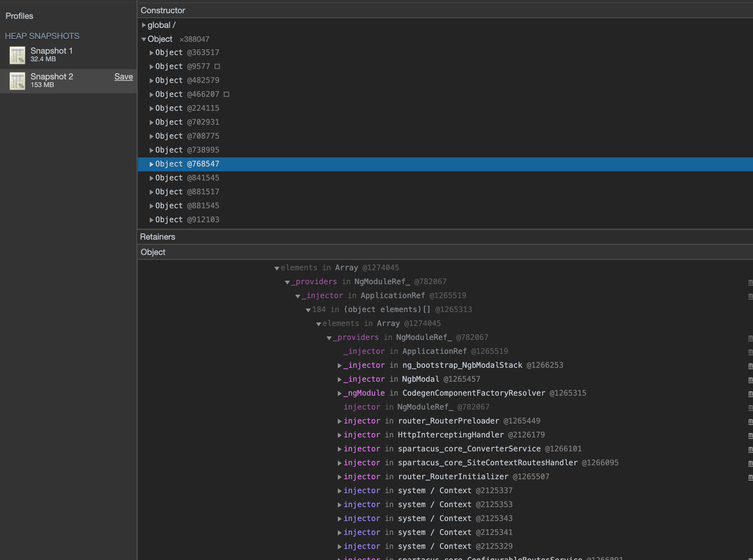
Task: Click the square marker beside Object @9577
Action: (218, 66)
